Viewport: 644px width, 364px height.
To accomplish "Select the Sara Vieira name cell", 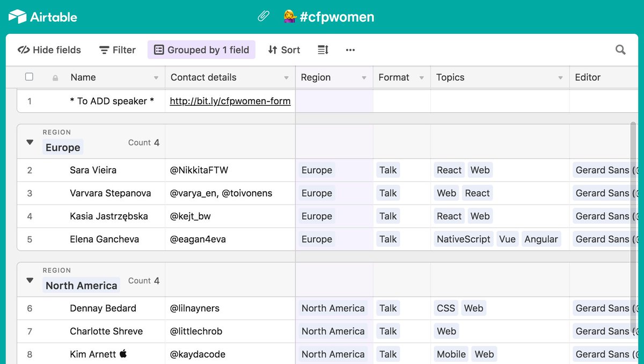I will pyautogui.click(x=93, y=170).
